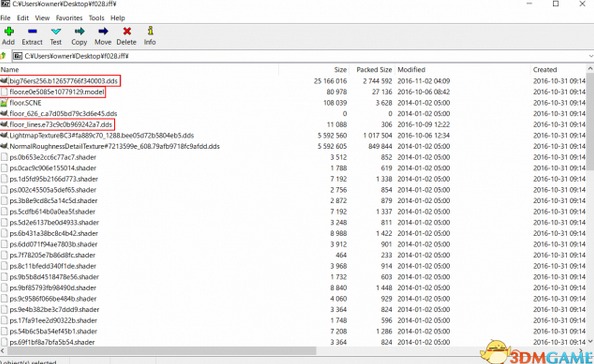The height and width of the screenshot is (364, 594).
Task: Open the Favorites menu
Action: pyautogui.click(x=69, y=18)
